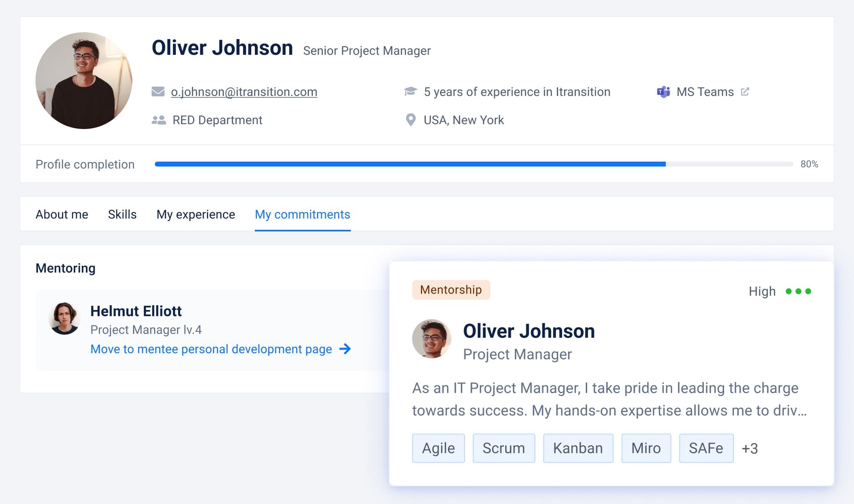Open the My commitments tab
The image size is (854, 504).
(302, 214)
